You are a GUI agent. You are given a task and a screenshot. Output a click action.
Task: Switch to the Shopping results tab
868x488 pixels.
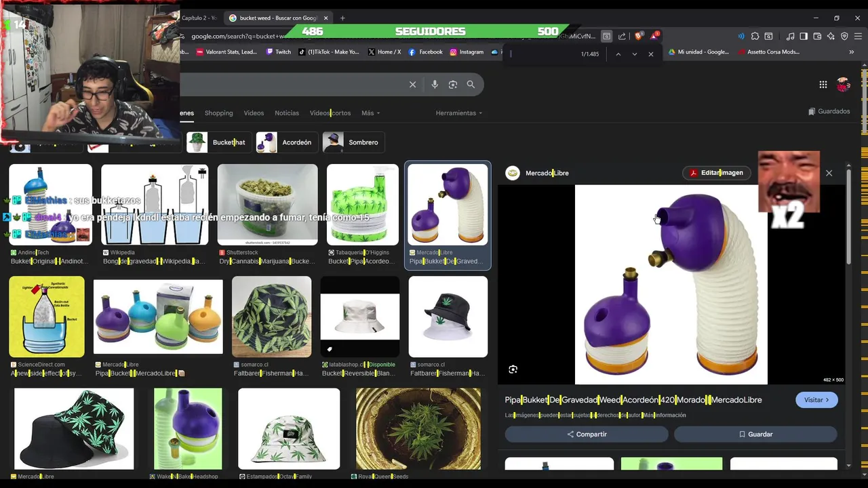pos(218,113)
